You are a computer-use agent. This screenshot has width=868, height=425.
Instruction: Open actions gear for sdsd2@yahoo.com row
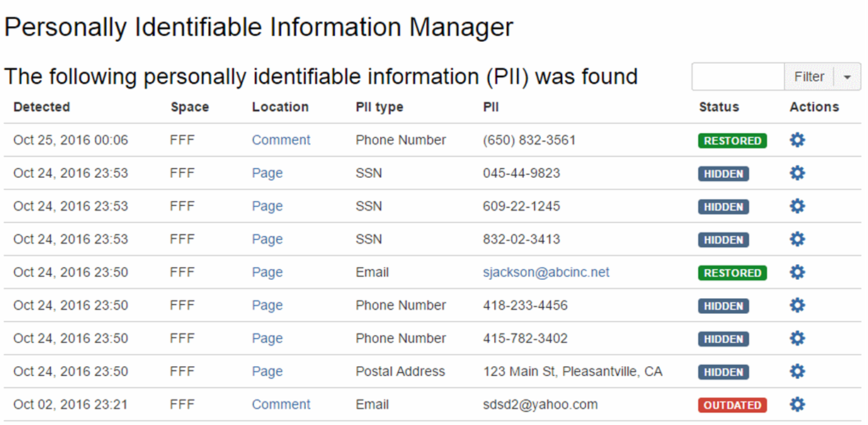pos(797,404)
